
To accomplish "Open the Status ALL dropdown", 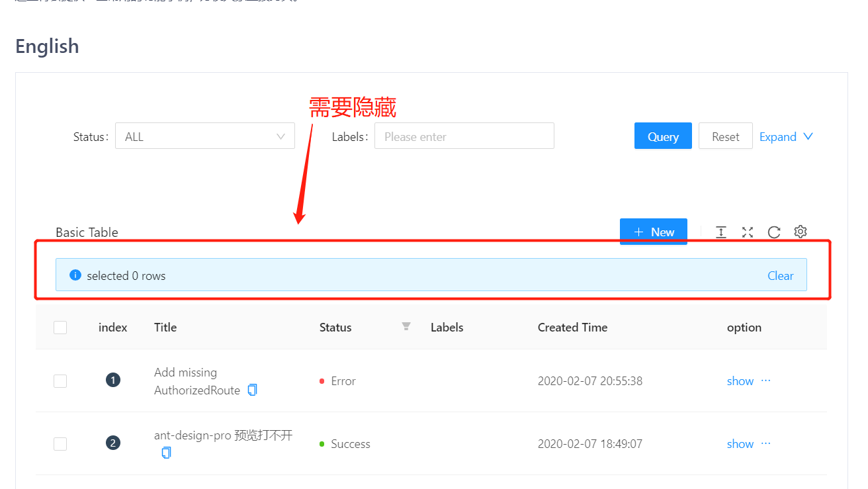I will coord(205,136).
